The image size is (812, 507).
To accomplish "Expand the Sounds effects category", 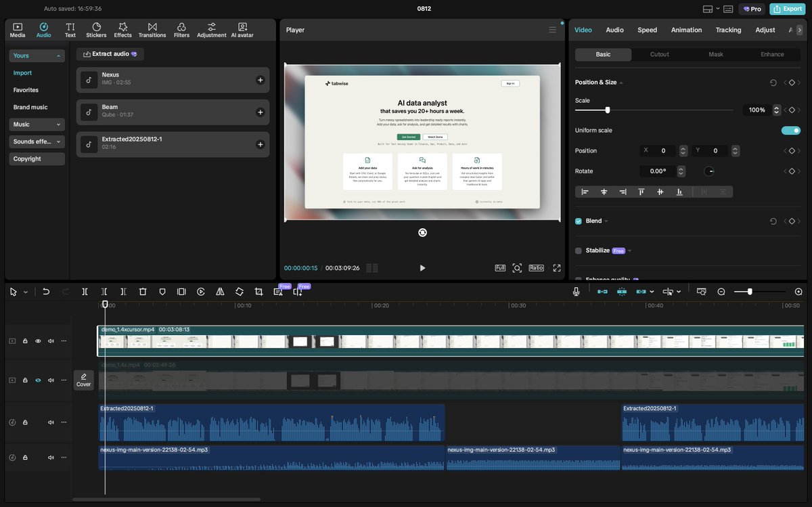I will click(37, 141).
